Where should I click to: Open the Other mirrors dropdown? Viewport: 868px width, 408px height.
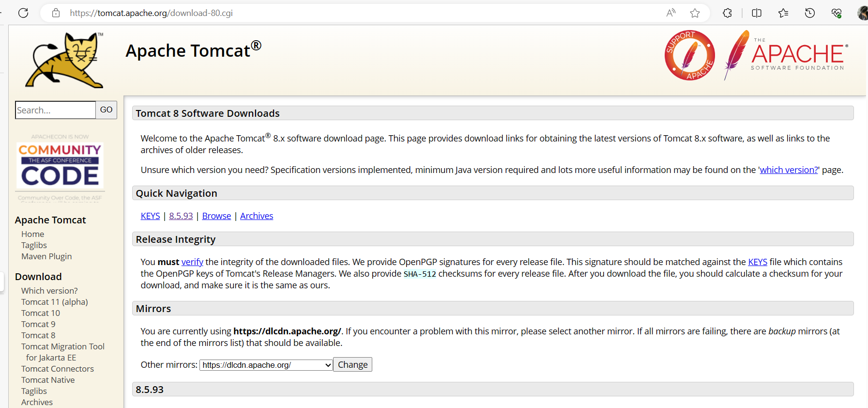click(266, 365)
